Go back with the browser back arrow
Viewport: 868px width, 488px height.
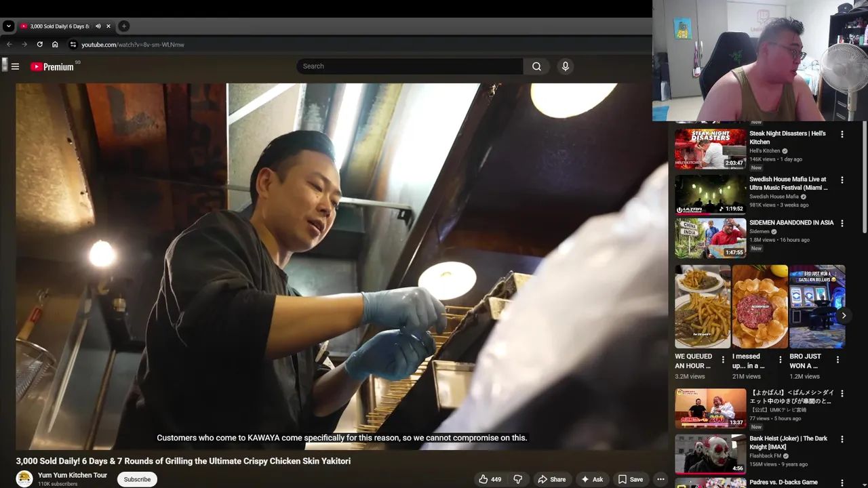click(9, 45)
